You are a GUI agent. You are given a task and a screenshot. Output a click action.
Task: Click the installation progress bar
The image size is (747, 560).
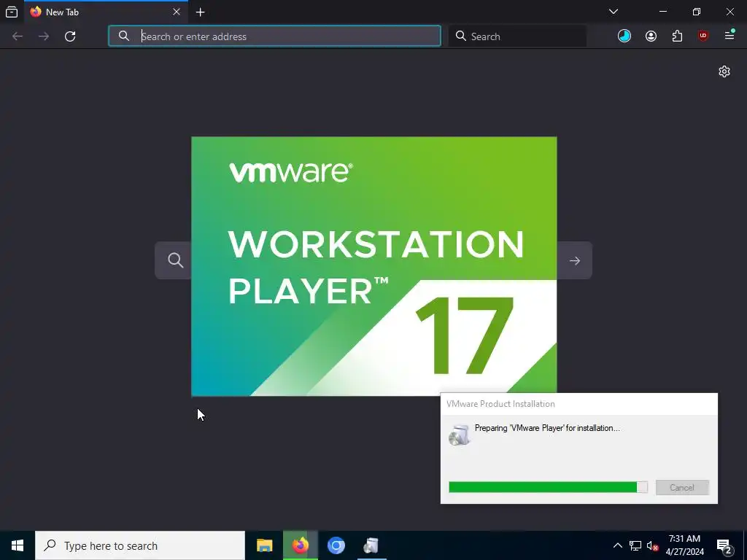(548, 486)
